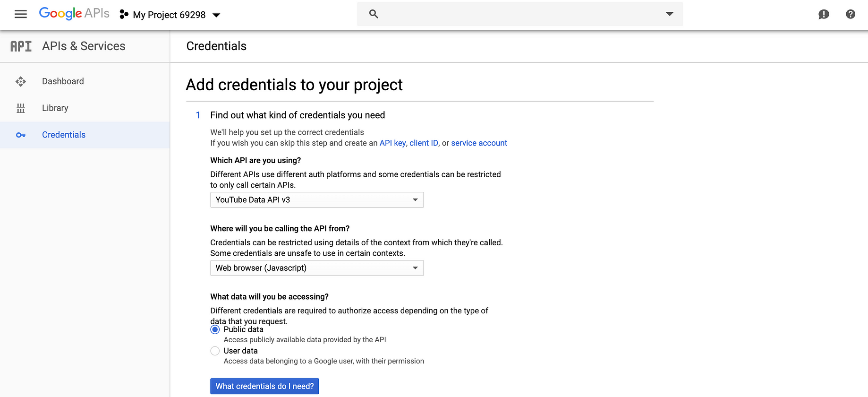
Task: Click 'Access data belonging to a Google user' text
Action: coord(323,361)
